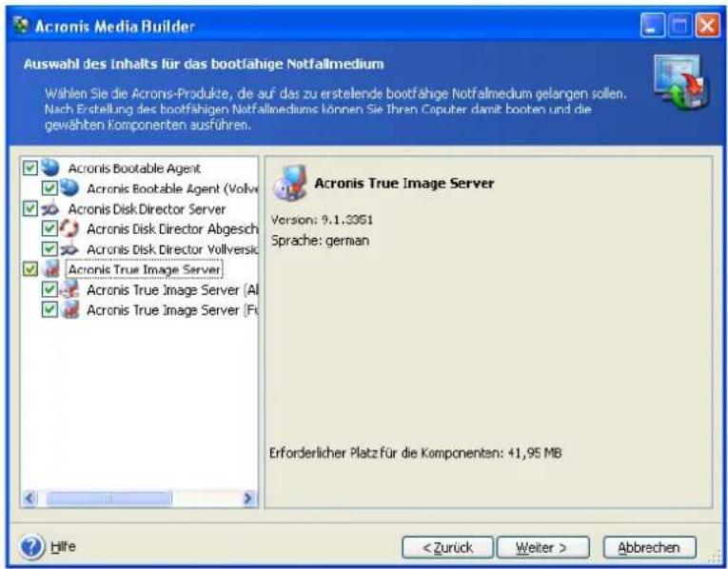Click the left arrow of the tree scrollbar
Image resolution: width=728 pixels, height=569 pixels.
(x=30, y=499)
